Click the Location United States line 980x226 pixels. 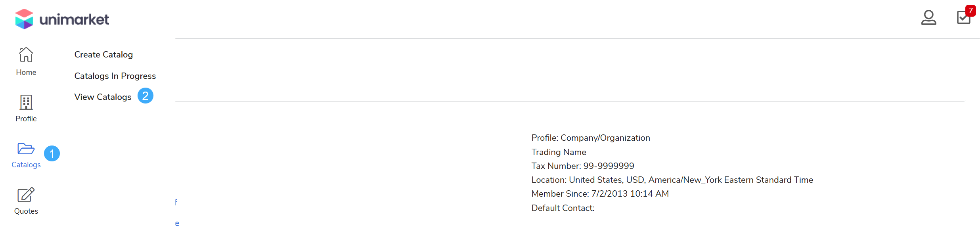click(672, 180)
